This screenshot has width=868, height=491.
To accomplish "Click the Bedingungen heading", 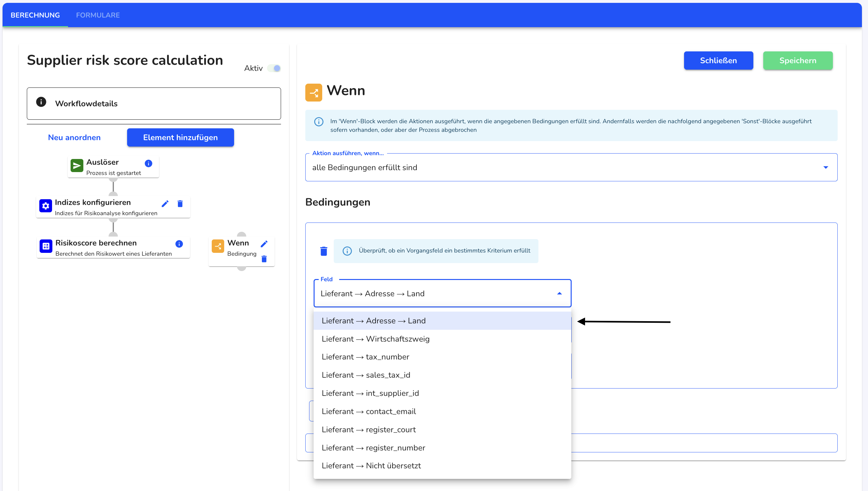I will coord(338,202).
